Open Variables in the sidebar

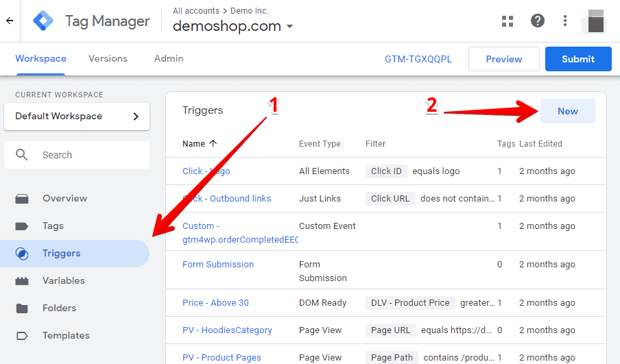63,280
